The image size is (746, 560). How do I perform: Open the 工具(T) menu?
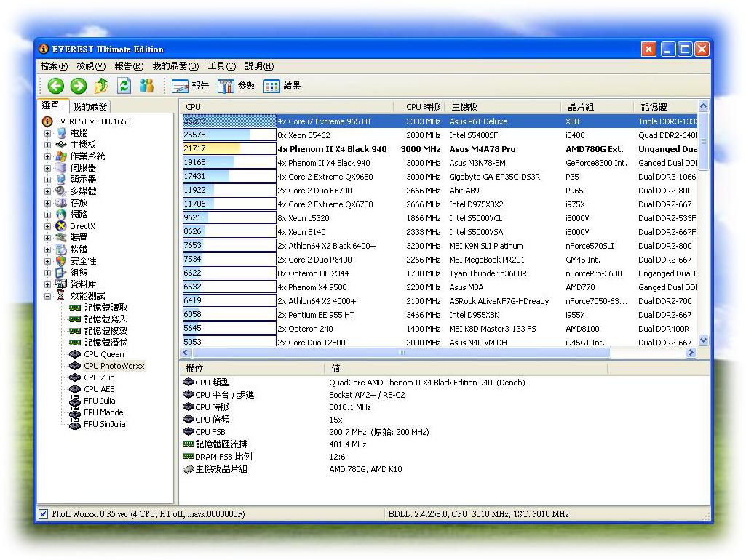[x=221, y=66]
